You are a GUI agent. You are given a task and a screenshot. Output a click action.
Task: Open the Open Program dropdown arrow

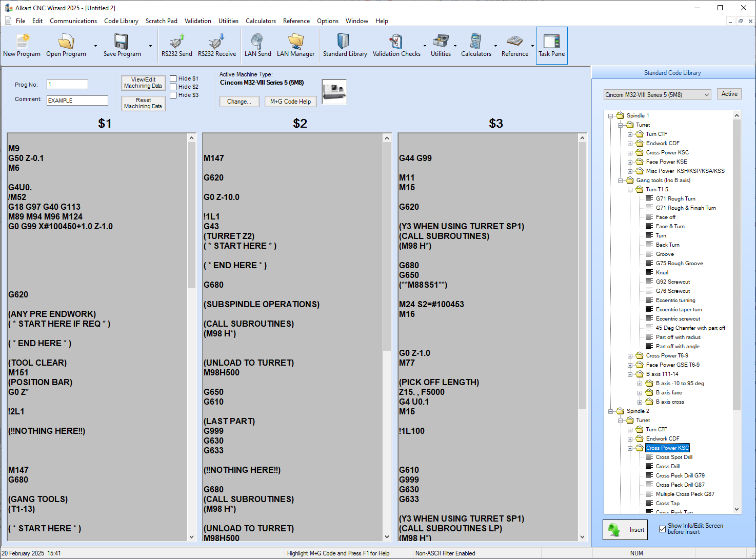click(x=95, y=46)
